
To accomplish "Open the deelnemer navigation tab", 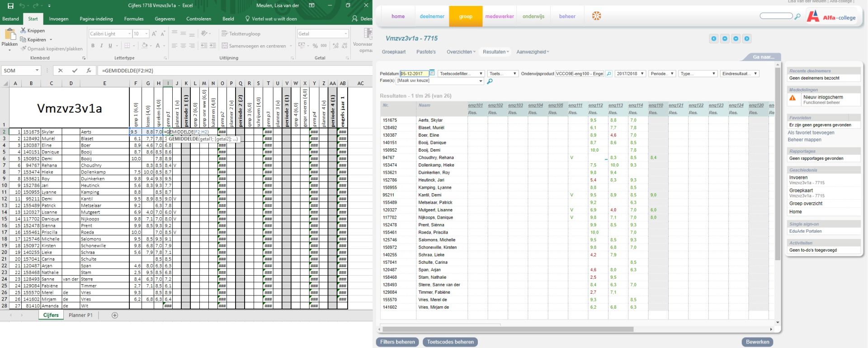I will [x=432, y=16].
